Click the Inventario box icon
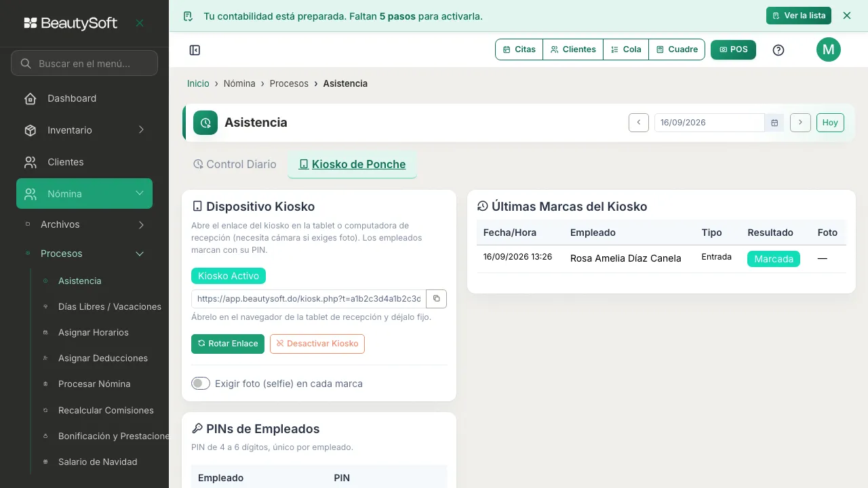Viewport: 868px width, 488px height. 31,130
